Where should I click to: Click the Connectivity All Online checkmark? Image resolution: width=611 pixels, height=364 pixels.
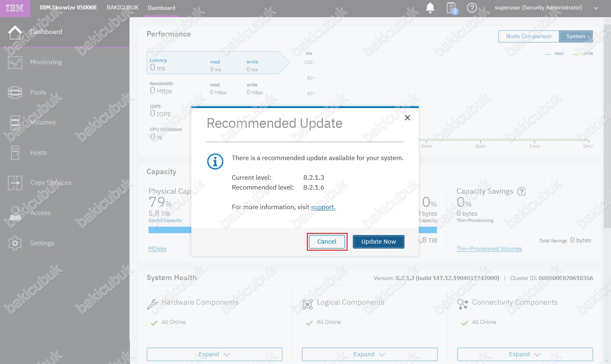465,323
